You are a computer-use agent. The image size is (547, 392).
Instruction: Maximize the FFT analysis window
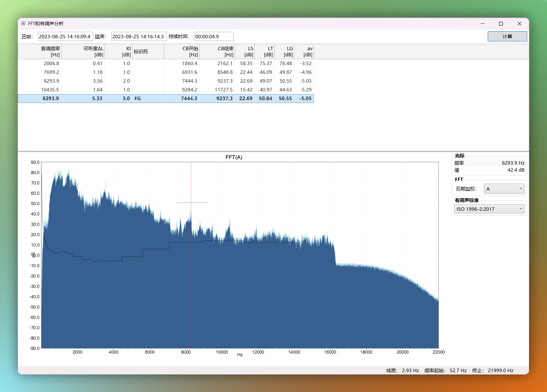point(501,24)
